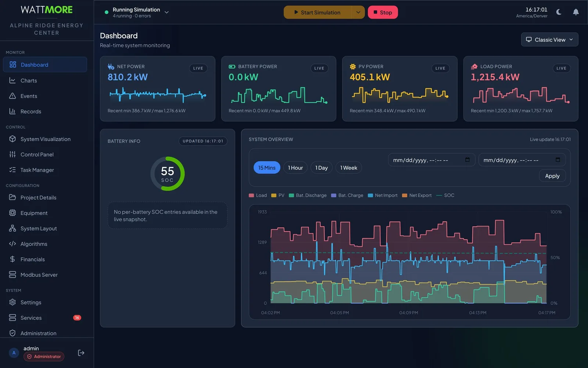Viewport: 588px width, 368px height.
Task: Toggle Bat. Discharge series in legend
Action: [308, 195]
